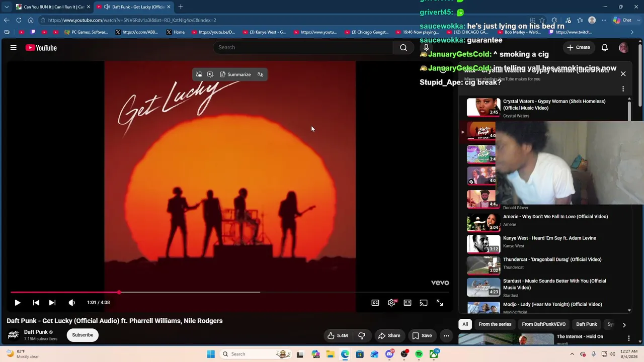The width and height of the screenshot is (644, 362).
Task: Click the progress bar scrubber handle
Action: pyautogui.click(x=119, y=292)
